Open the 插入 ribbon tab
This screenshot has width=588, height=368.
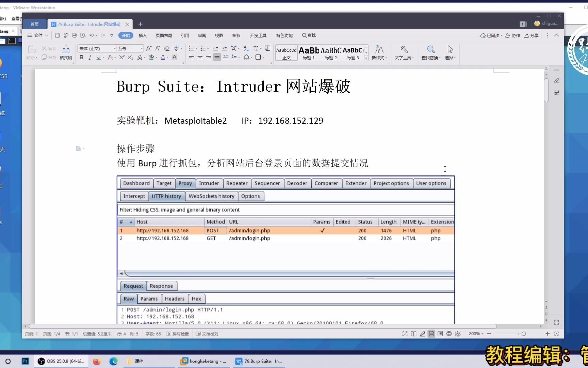coord(143,35)
